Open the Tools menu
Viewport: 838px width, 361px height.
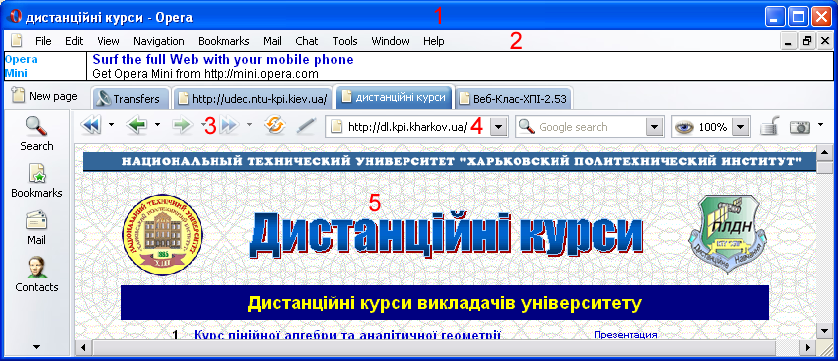tap(345, 41)
